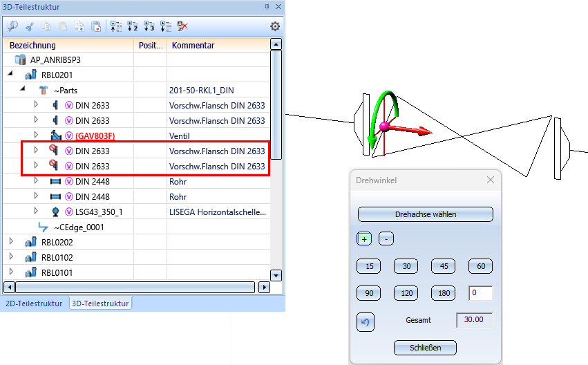Click the horizontal scrollbar right arrow
Viewport: 588px width, 365px height.
pyautogui.click(x=264, y=288)
